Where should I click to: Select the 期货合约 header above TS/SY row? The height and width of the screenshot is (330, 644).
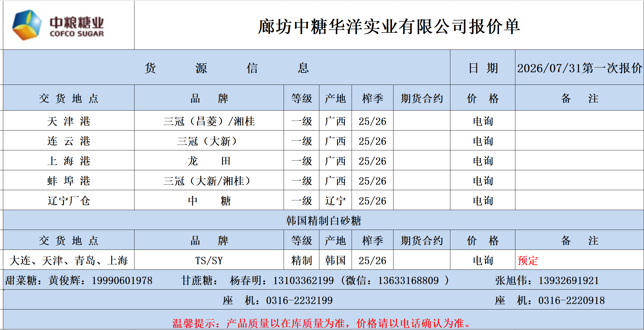pos(422,240)
